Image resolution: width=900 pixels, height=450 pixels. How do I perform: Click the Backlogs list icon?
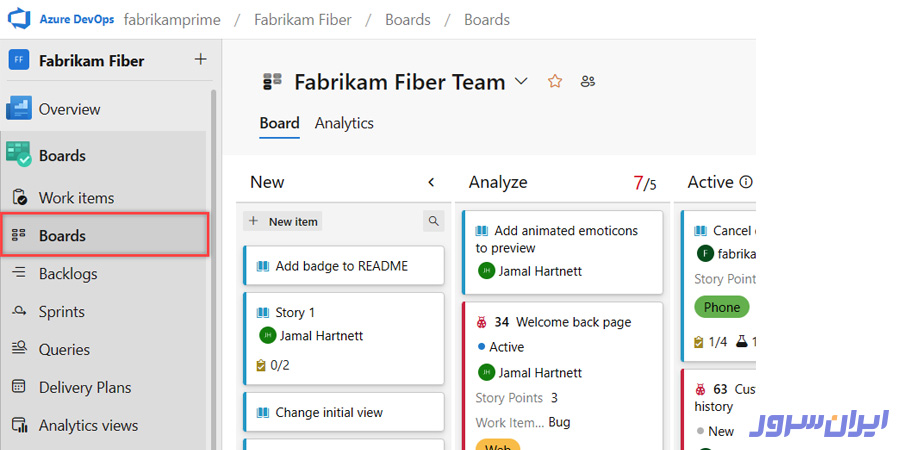(x=19, y=273)
